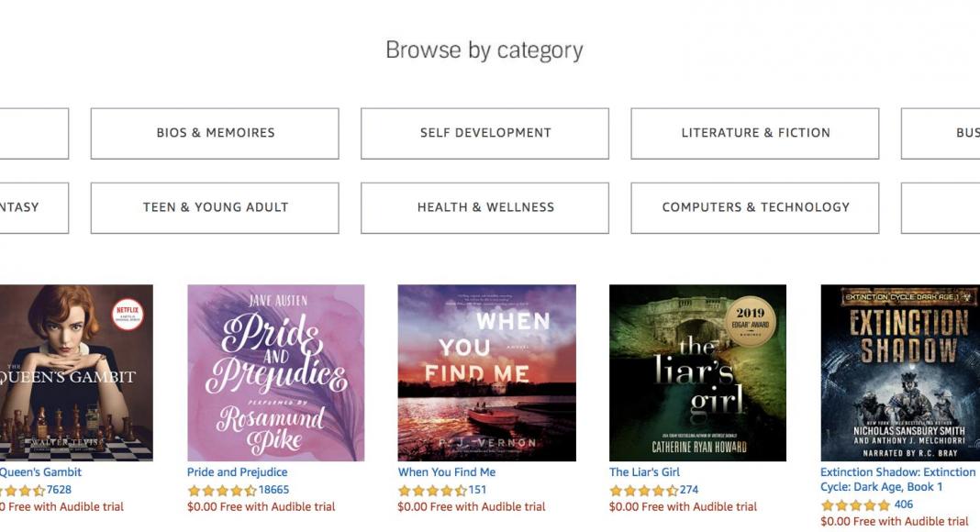
Task: Open the Teen & Young Adult category
Action: click(215, 207)
